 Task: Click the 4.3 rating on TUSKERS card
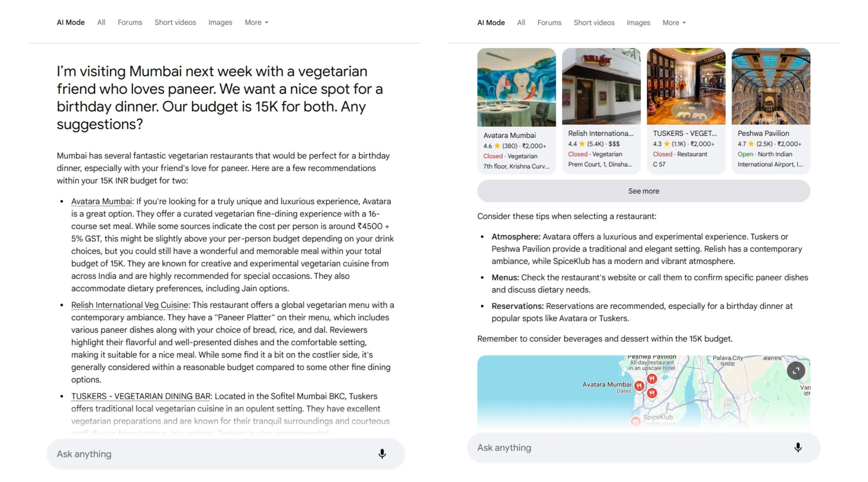click(x=657, y=144)
